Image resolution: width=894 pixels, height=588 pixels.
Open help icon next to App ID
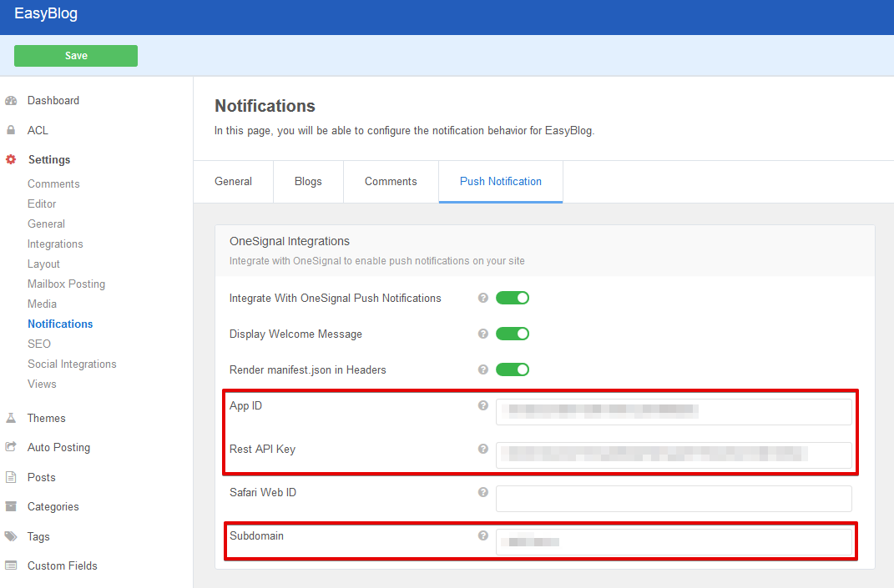pyautogui.click(x=483, y=405)
